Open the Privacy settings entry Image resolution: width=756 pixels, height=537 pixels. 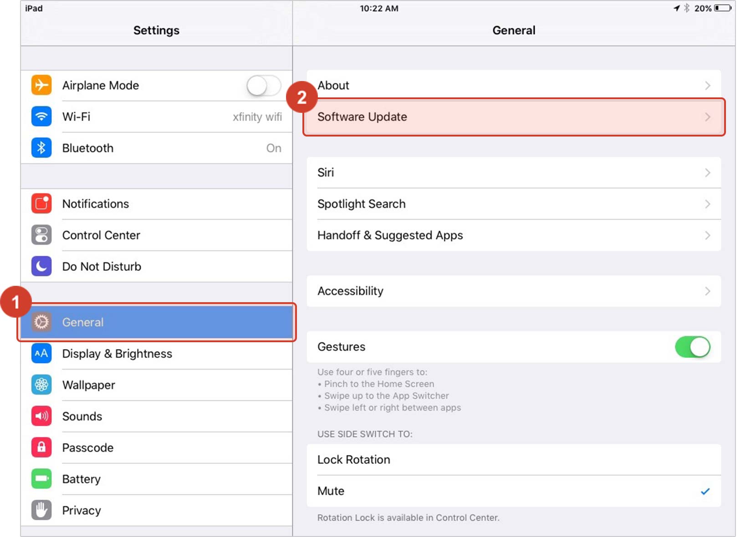pos(81,510)
